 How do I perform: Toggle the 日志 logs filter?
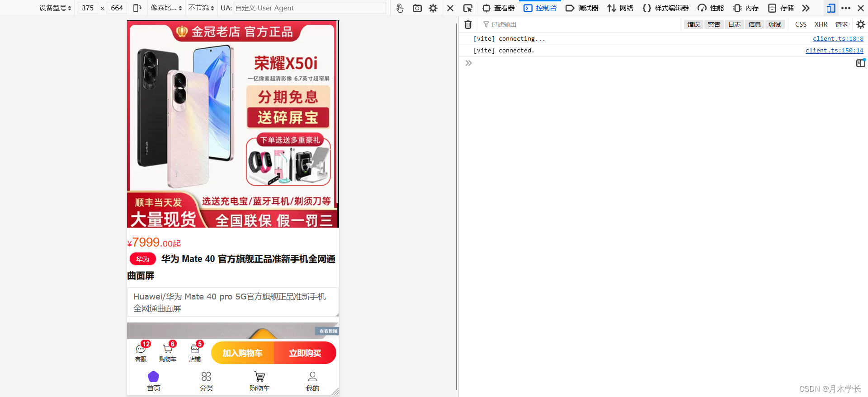tap(734, 24)
